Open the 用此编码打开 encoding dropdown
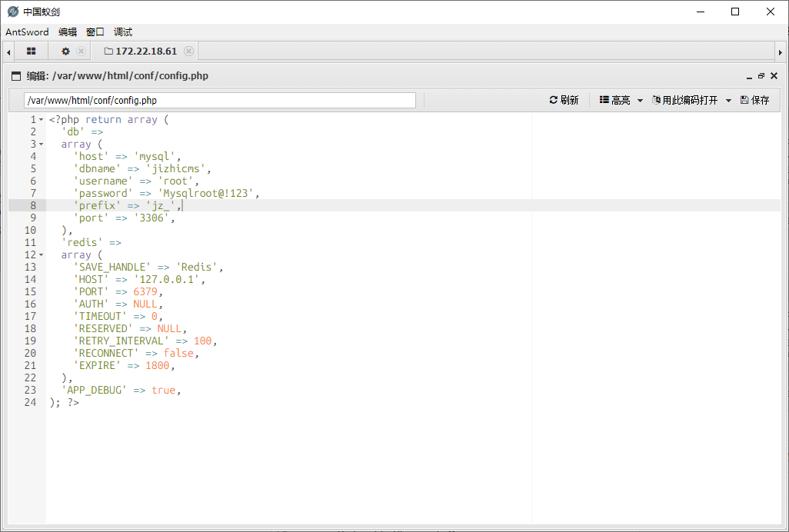 click(691, 101)
